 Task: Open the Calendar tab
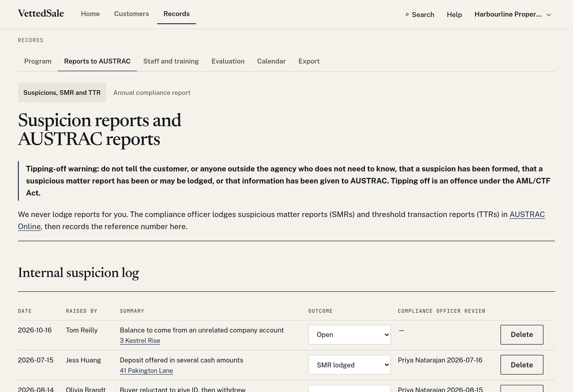coord(271,61)
